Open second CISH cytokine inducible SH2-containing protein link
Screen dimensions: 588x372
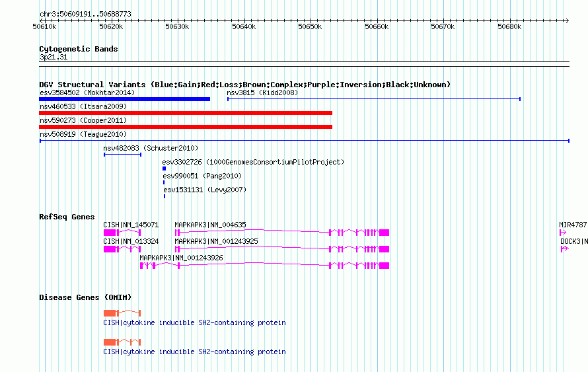pyautogui.click(x=194, y=352)
